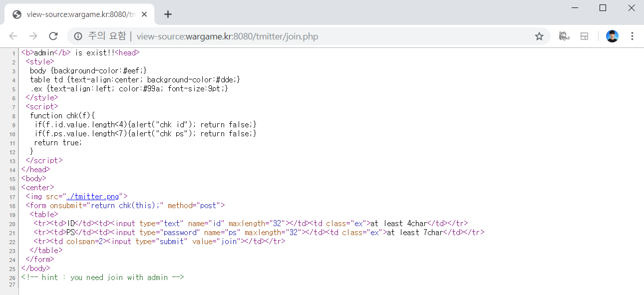Screen dimensions: 644x295
Task: Go forward to next page
Action: coord(33,36)
